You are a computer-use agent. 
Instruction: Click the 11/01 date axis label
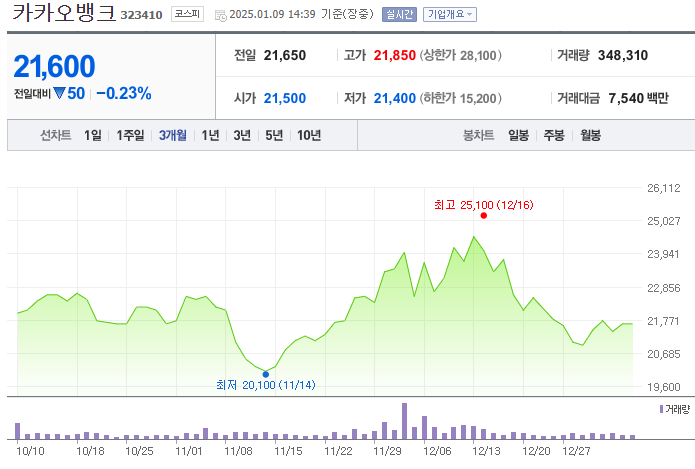[x=188, y=451]
